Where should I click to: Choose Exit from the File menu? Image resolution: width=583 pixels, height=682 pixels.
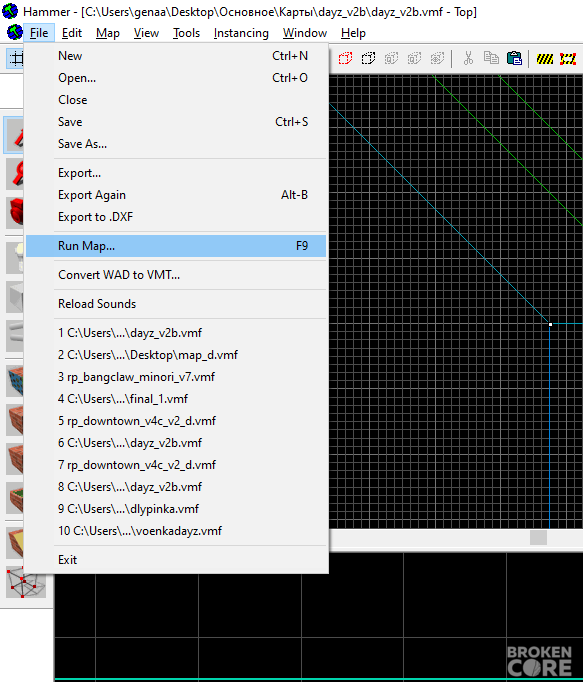click(176, 559)
